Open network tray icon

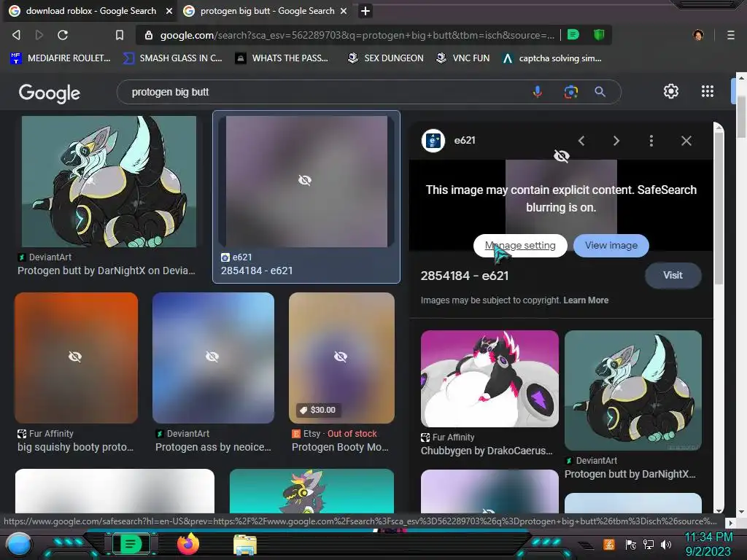pyautogui.click(x=649, y=544)
